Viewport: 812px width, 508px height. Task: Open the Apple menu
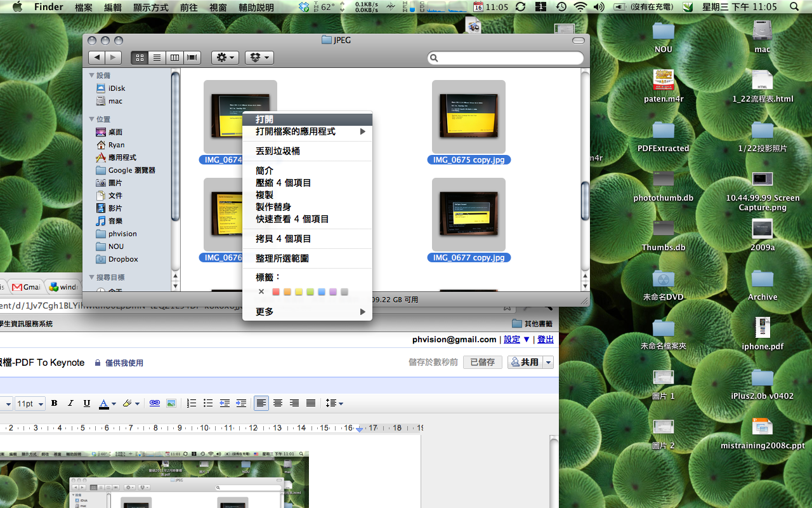coord(17,7)
